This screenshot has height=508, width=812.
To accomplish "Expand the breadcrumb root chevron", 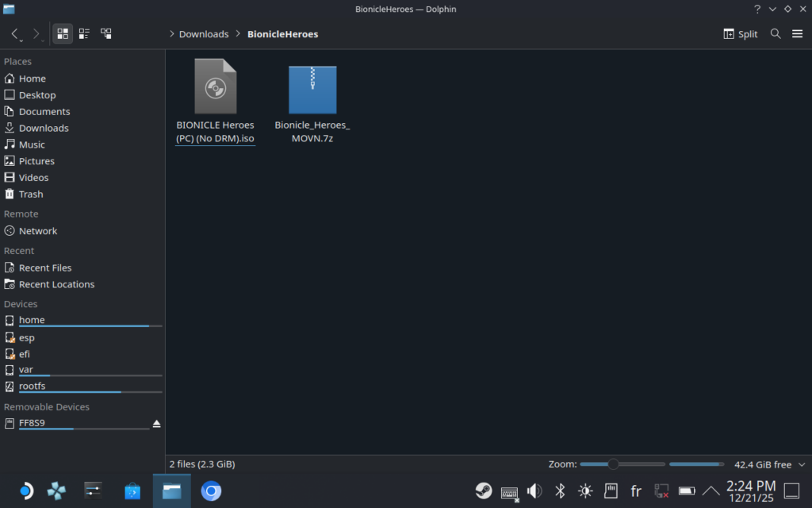I will pos(172,34).
